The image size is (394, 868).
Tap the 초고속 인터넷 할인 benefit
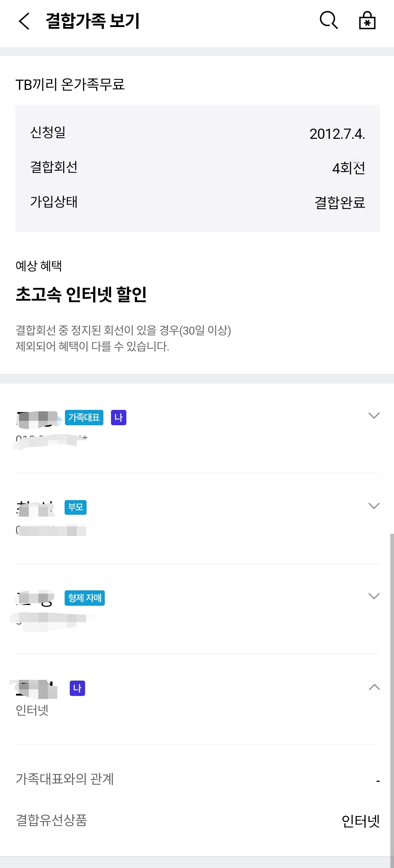tap(81, 294)
